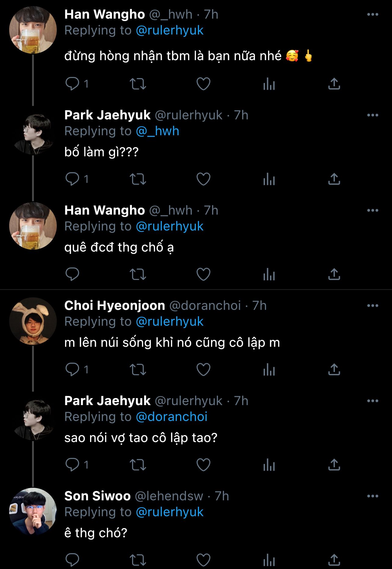Viewport: 392px width, 569px height.
Task: Open more options on Choi Hyeonjoon's tweet
Action: click(372, 306)
